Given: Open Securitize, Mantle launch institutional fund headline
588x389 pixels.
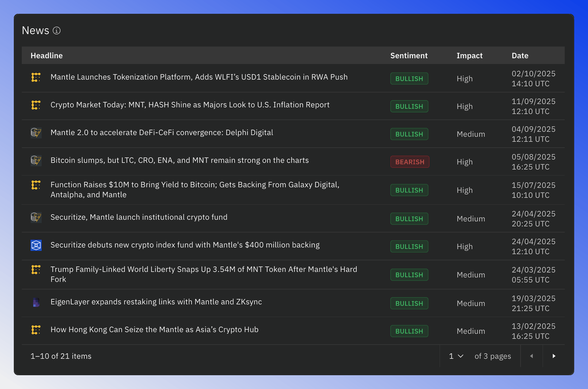Looking at the screenshot, I should tap(139, 217).
